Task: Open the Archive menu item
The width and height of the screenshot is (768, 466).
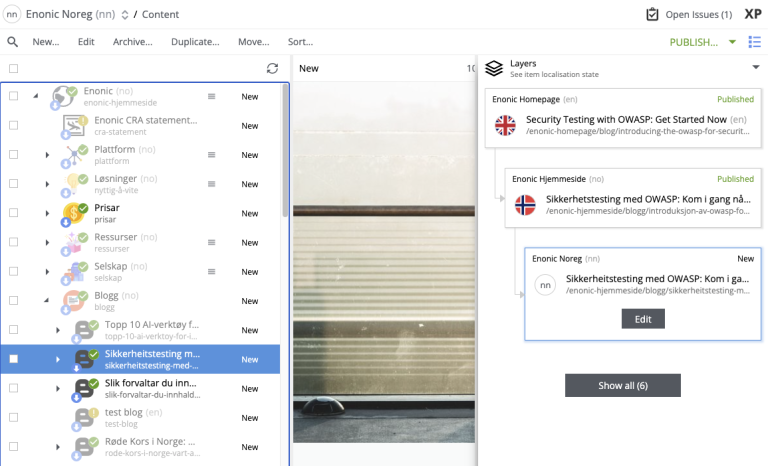Action: point(132,42)
